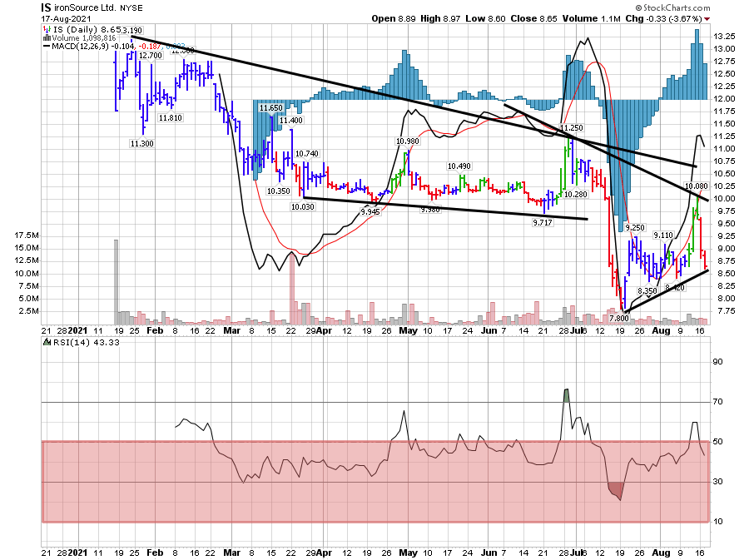Click the MACD(12,26,9) legend text
749x560 pixels.
tap(82, 47)
